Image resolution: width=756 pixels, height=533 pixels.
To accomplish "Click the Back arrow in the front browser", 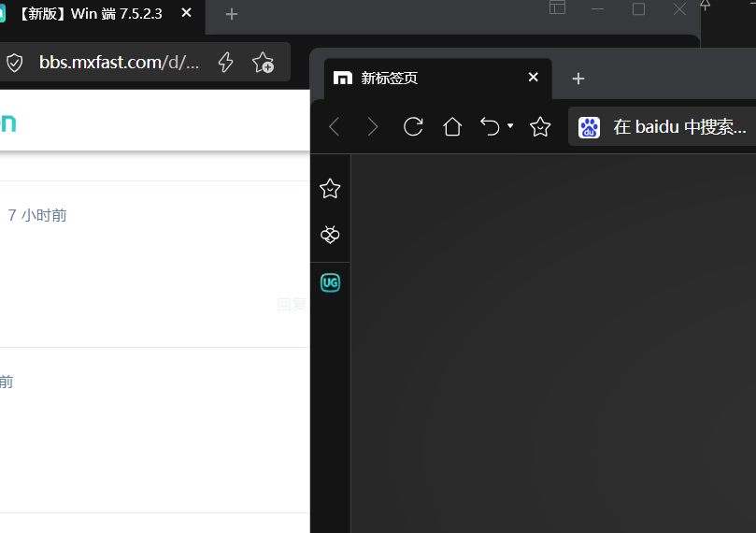I will 335,127.
